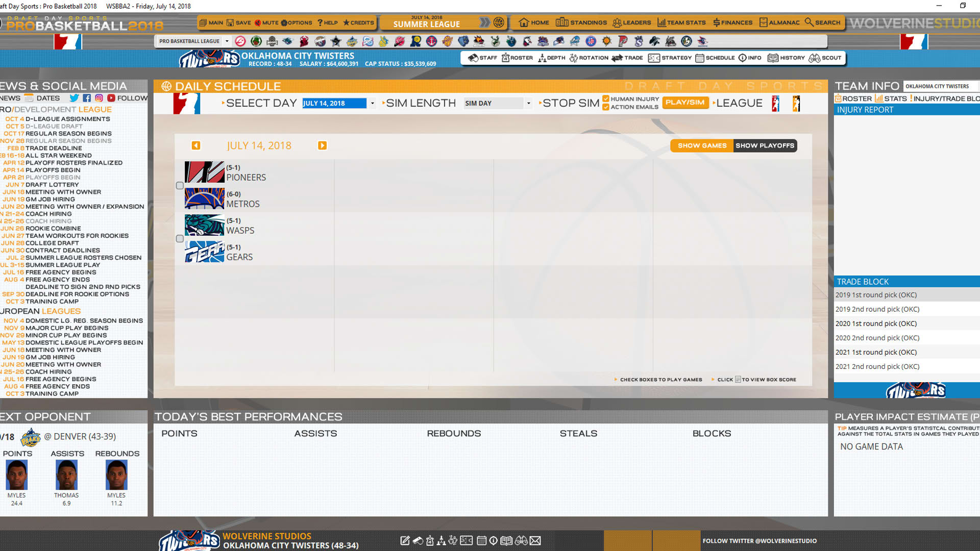Open the calendar icon in bottom bar
Viewport: 980px width, 551px height.
[x=481, y=540]
